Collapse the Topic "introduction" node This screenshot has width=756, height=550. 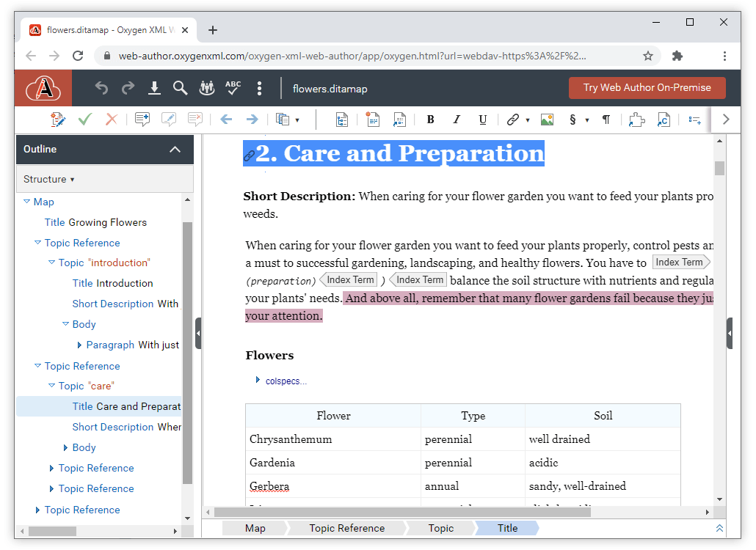(x=51, y=263)
